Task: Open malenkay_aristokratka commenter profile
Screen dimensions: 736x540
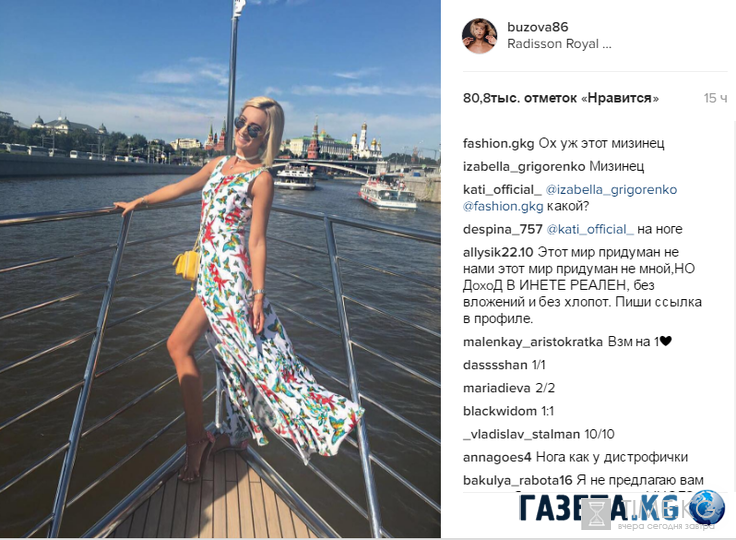Action: (533, 341)
